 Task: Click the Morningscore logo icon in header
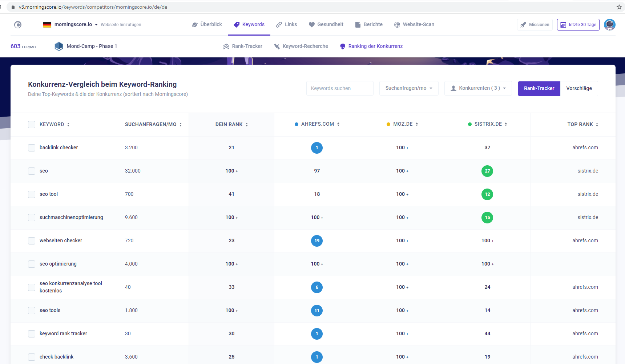tap(18, 25)
